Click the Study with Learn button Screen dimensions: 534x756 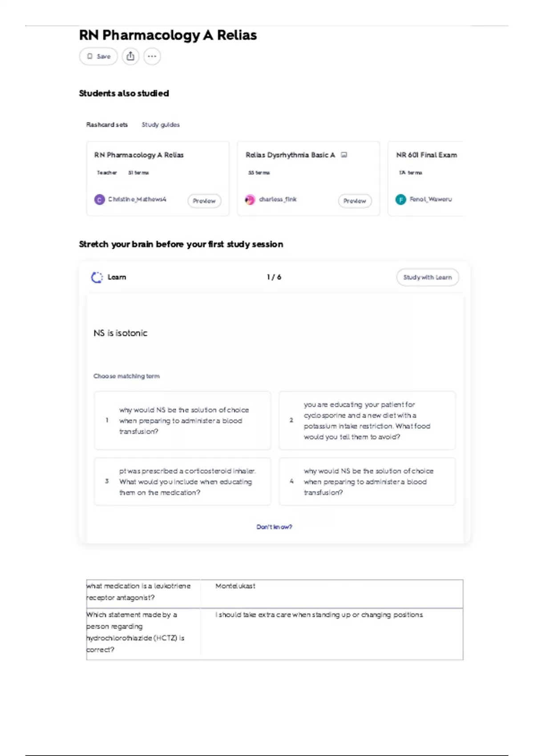click(428, 277)
